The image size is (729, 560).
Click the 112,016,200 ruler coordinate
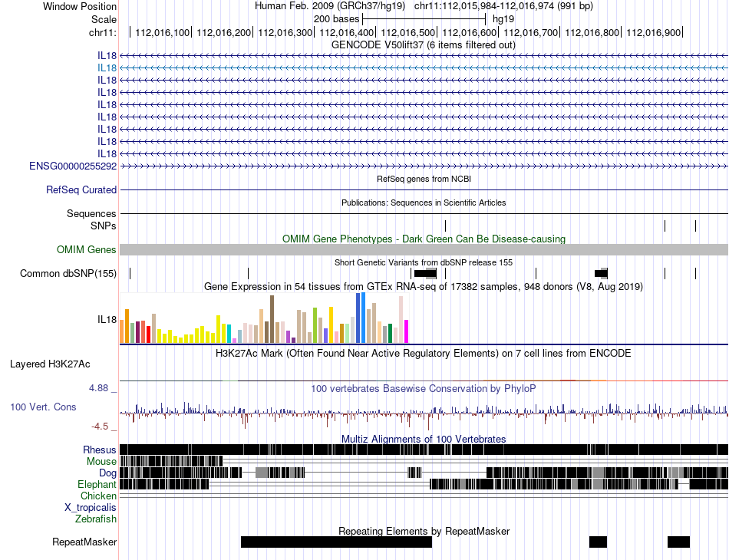pyautogui.click(x=223, y=32)
